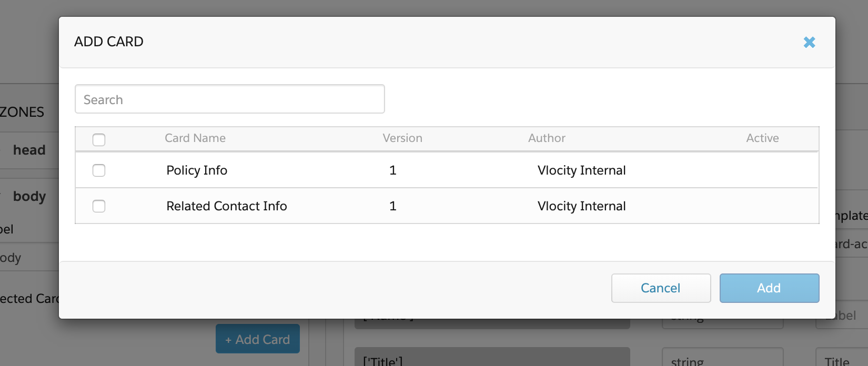Close the Add Card dialog with X
The width and height of the screenshot is (868, 366).
pos(809,42)
